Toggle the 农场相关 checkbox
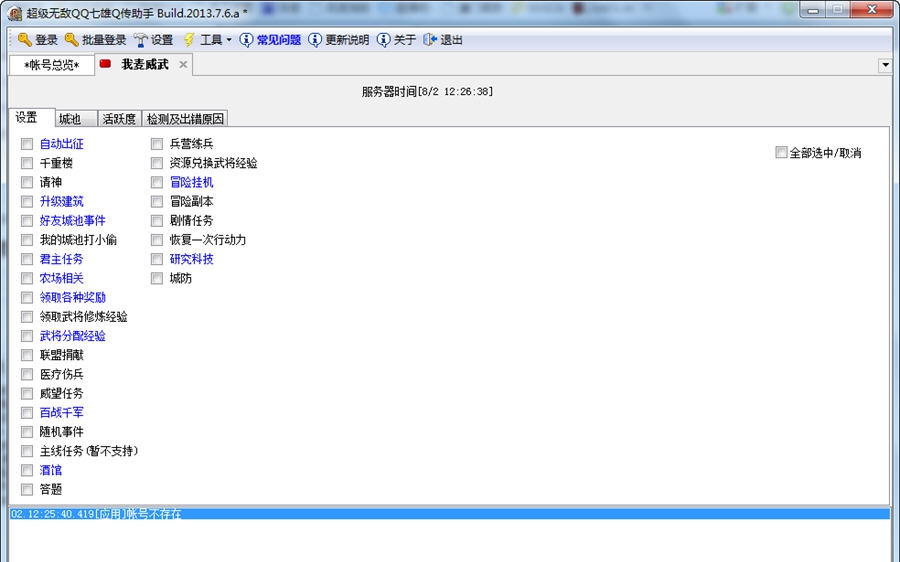The image size is (900, 562). point(27,278)
